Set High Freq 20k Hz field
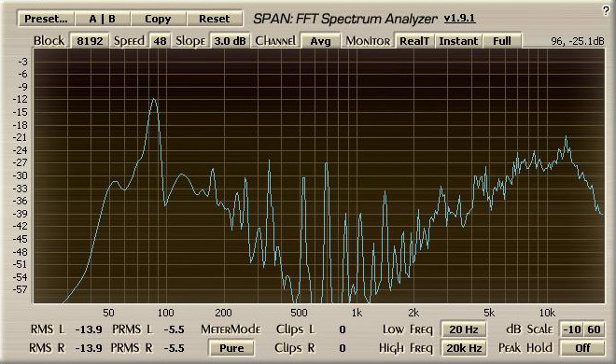Screen dimensions: 616x364 464,348
